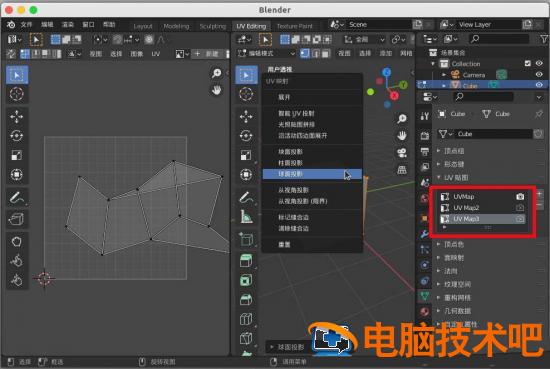The image size is (550, 369).
Task: Select the UV editor Annotate tool
Action: click(17, 197)
